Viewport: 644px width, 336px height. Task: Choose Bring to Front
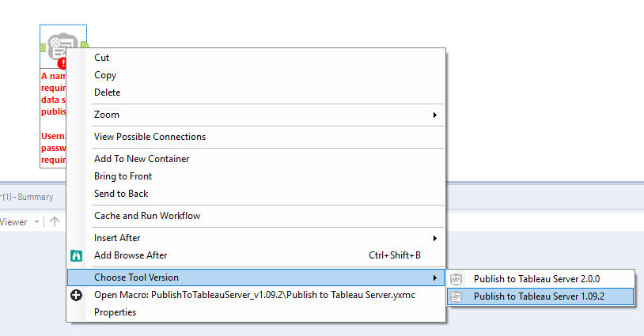click(256, 176)
